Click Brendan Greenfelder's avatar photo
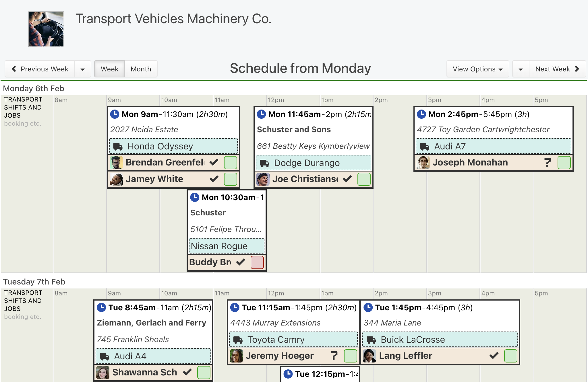Screen dimensions: 588x382 116,163
